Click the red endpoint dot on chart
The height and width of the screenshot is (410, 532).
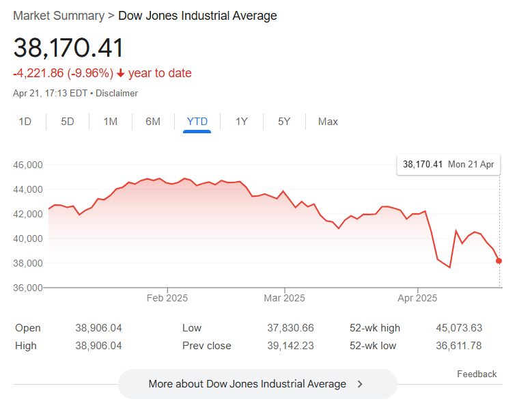point(499,261)
